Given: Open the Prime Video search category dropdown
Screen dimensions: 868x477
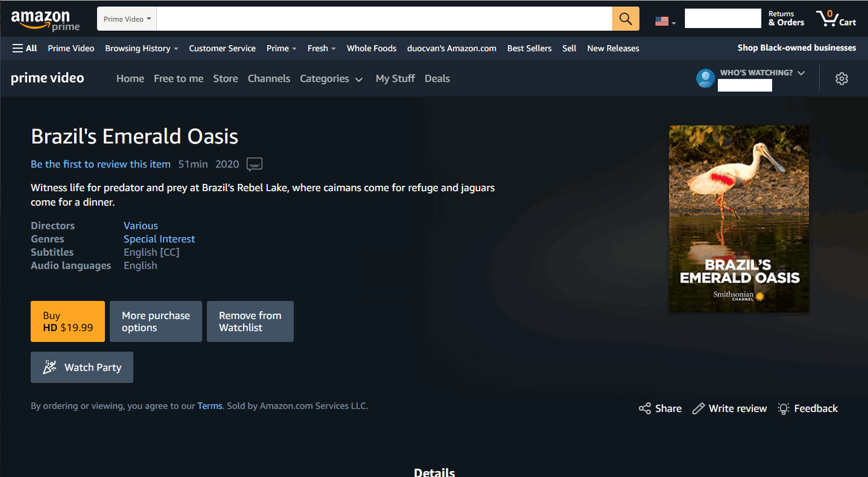Looking at the screenshot, I should point(127,19).
